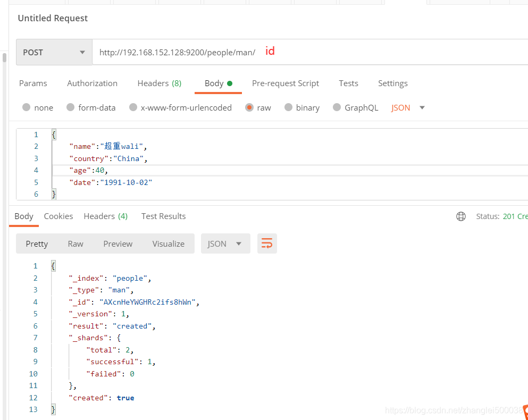Open Pre-request Script tab
The width and height of the screenshot is (528, 420).
pos(286,83)
